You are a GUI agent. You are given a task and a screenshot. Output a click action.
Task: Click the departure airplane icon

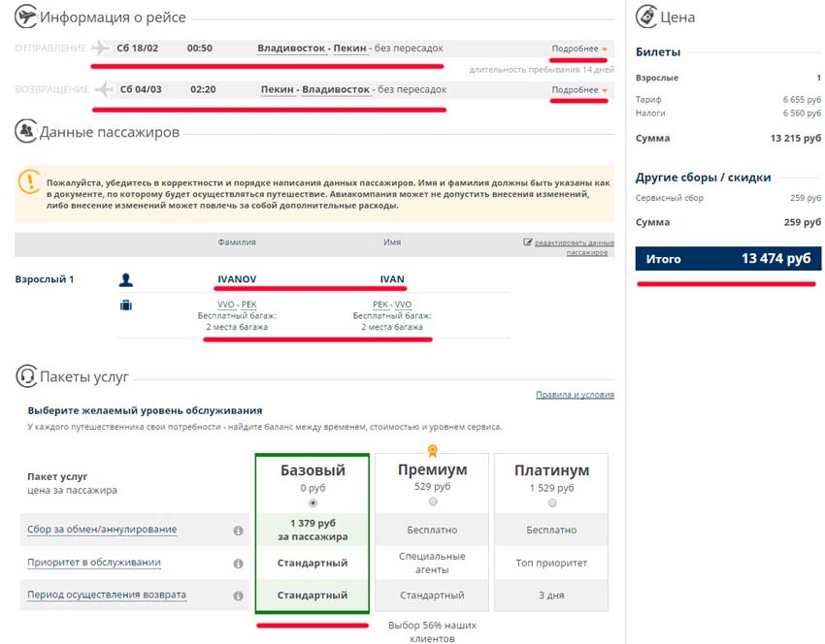[100, 48]
